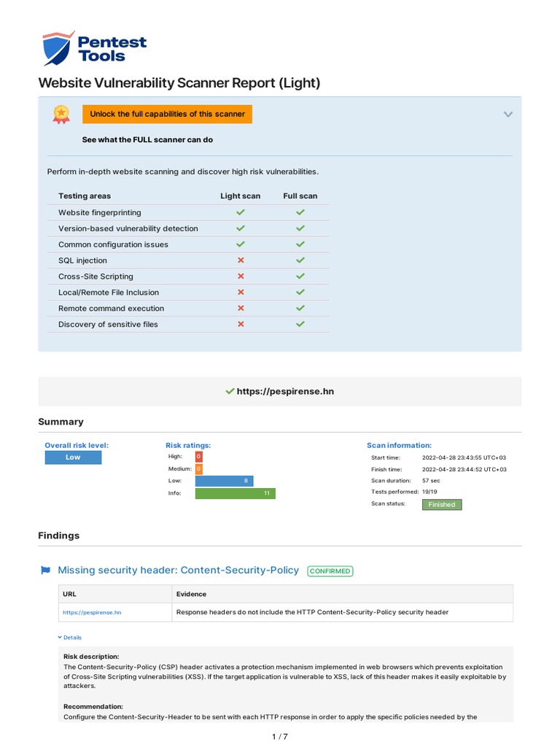
Task: Click the green Info rating bar
Action: coord(236,493)
